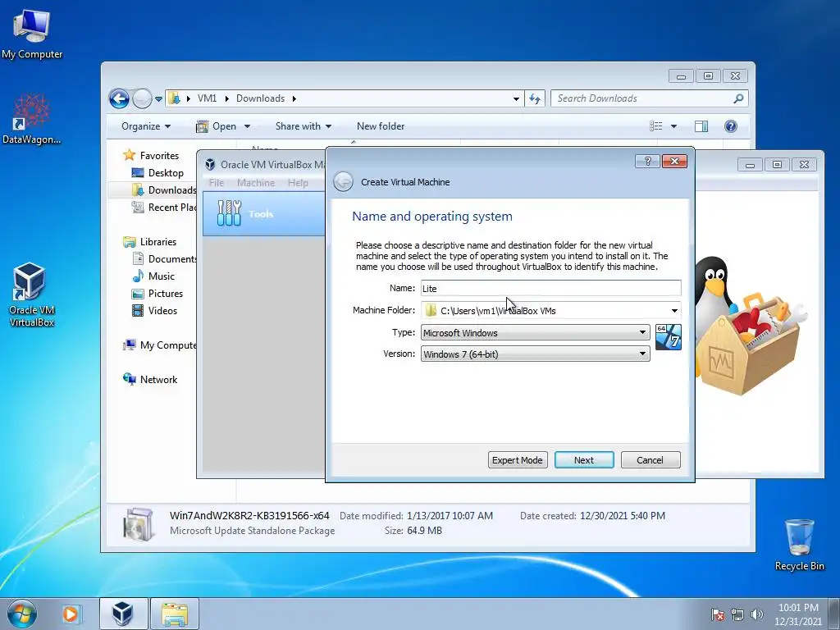Change Explorer view icon
This screenshot has width=840, height=630.
tap(656, 126)
